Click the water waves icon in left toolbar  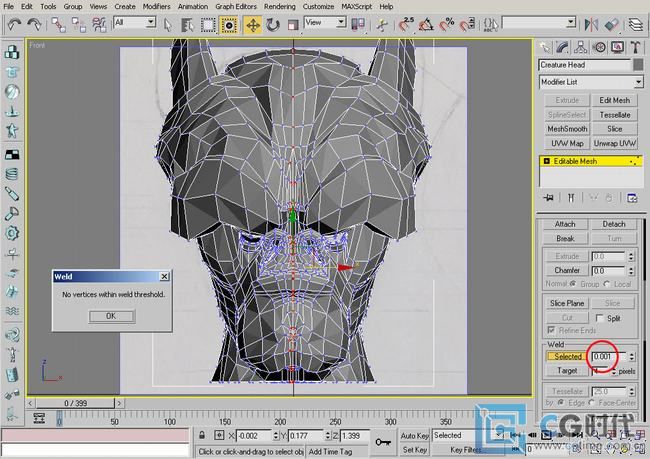click(x=12, y=311)
